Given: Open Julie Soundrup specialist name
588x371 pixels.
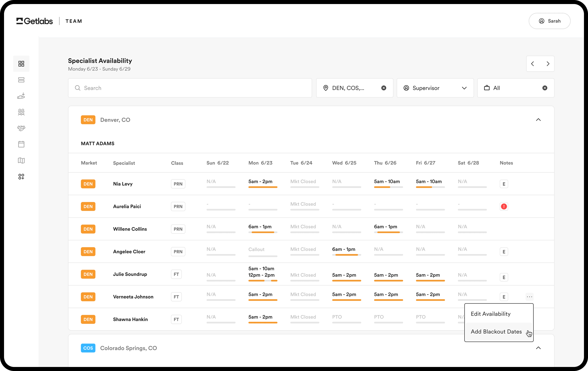Looking at the screenshot, I should (x=130, y=274).
